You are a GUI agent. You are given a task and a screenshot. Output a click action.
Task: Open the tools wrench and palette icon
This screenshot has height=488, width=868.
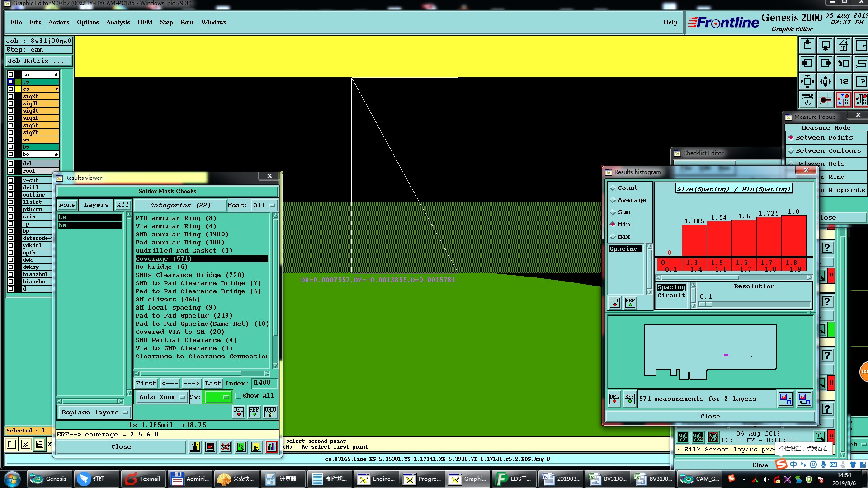(x=807, y=99)
